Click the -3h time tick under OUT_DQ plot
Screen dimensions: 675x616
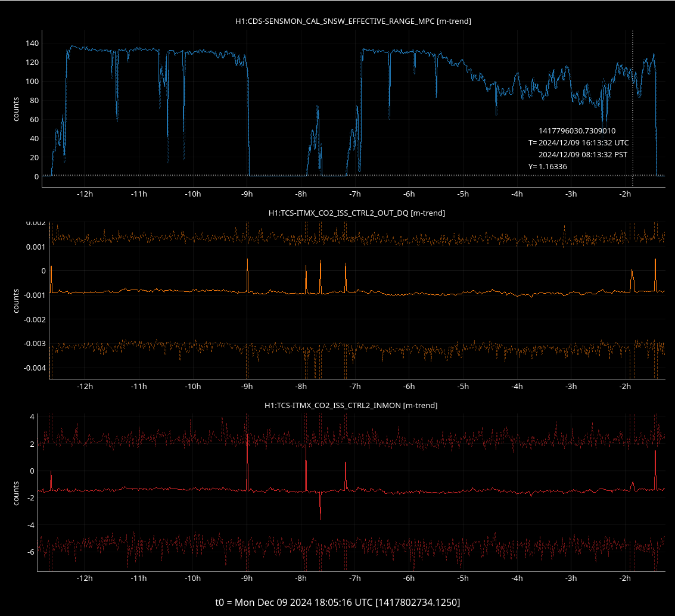tap(571, 387)
